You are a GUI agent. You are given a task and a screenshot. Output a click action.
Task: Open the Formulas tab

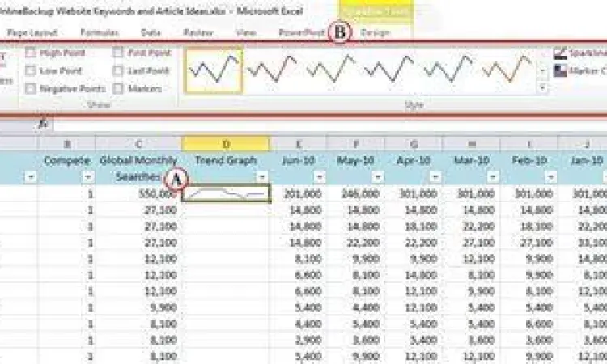[x=100, y=33]
